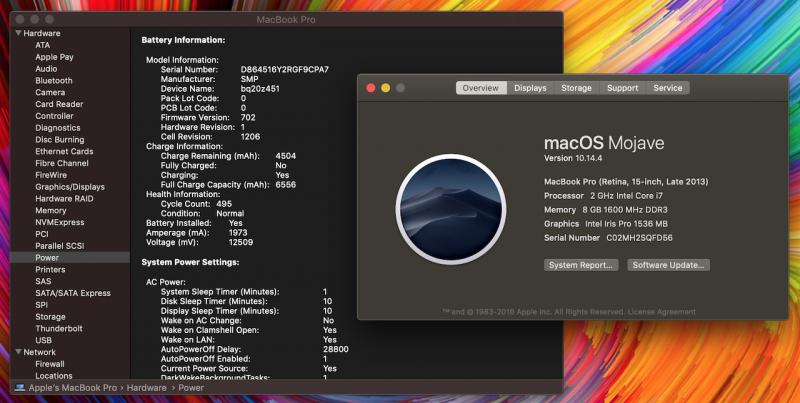
Task: Select SAS in the sidebar
Action: tap(43, 281)
